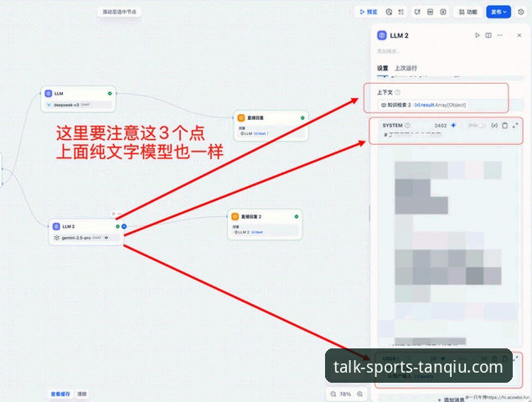Screen dimensions: 532x402
Task: Click the orange icon of 直接回复 node
Action: coord(241,118)
